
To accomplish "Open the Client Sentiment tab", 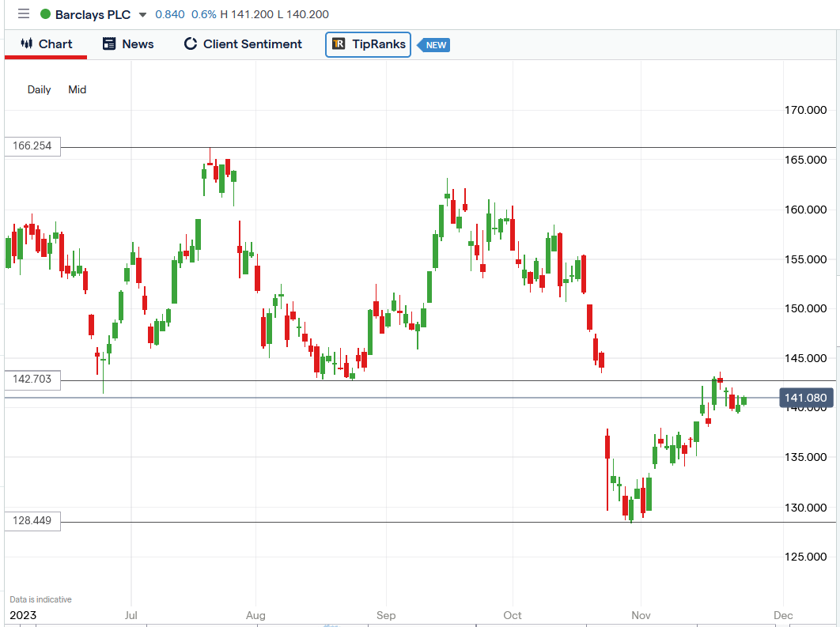I will coord(243,44).
